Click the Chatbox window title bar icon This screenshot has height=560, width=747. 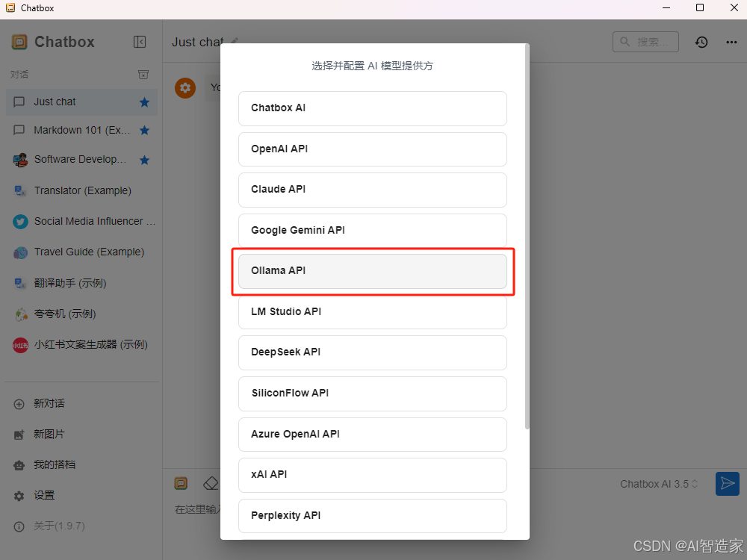[10, 7]
